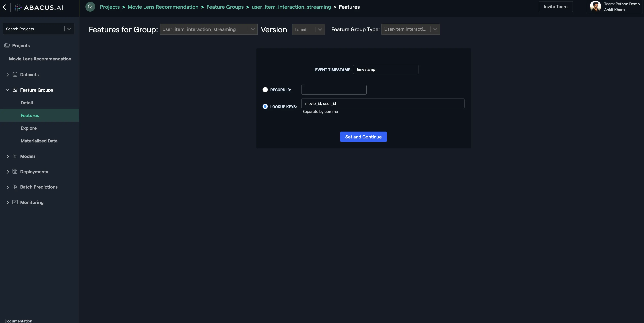This screenshot has height=323, width=644.
Task: Open search using the magnifier icon
Action: 90,7
